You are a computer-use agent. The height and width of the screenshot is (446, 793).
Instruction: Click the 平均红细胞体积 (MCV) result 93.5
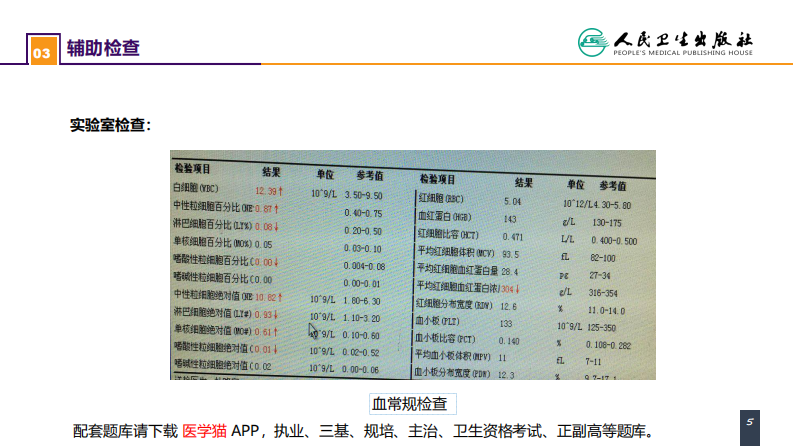coord(510,254)
